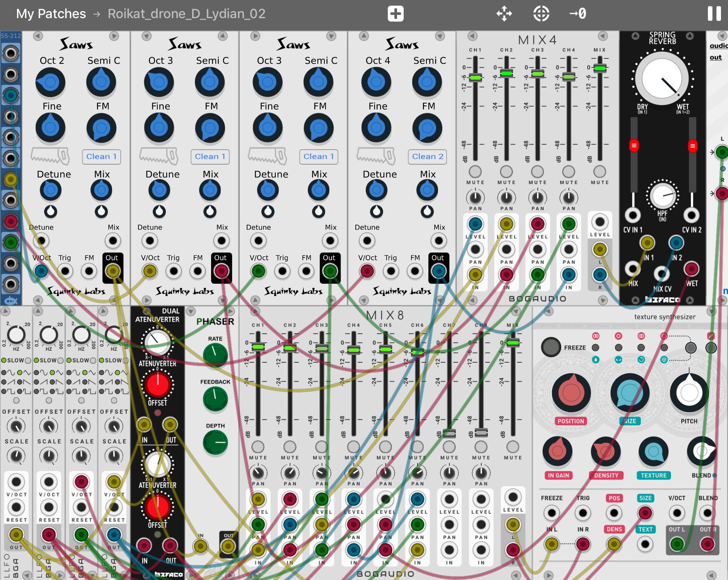Screen dimensions: 728x580
Task: Click the BLEND knob on texture synthesizer
Action: tap(701, 451)
